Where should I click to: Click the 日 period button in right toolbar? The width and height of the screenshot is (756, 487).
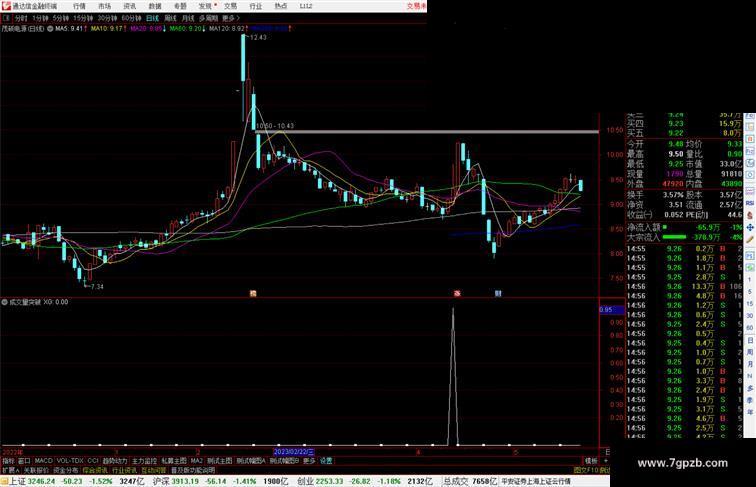[x=750, y=340]
